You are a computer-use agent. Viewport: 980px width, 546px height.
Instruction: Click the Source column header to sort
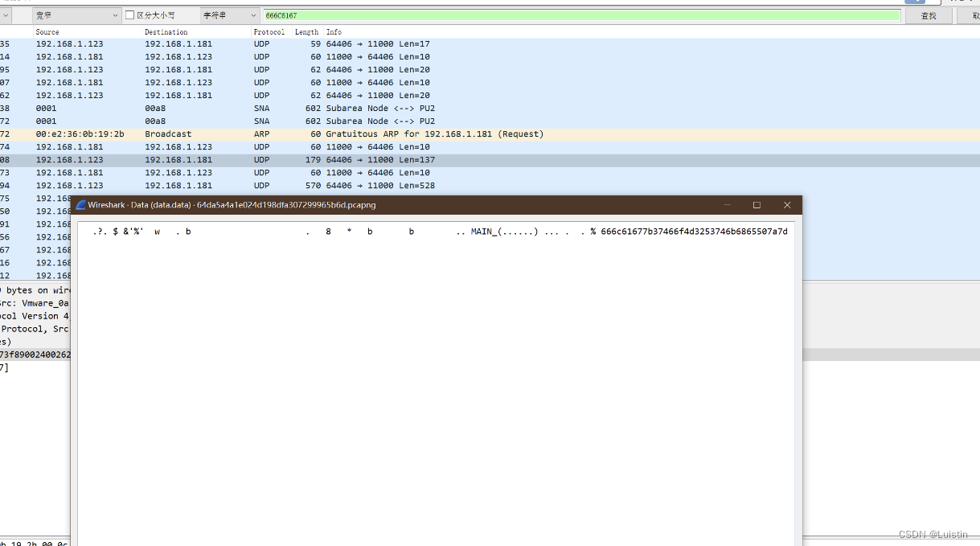(51, 32)
